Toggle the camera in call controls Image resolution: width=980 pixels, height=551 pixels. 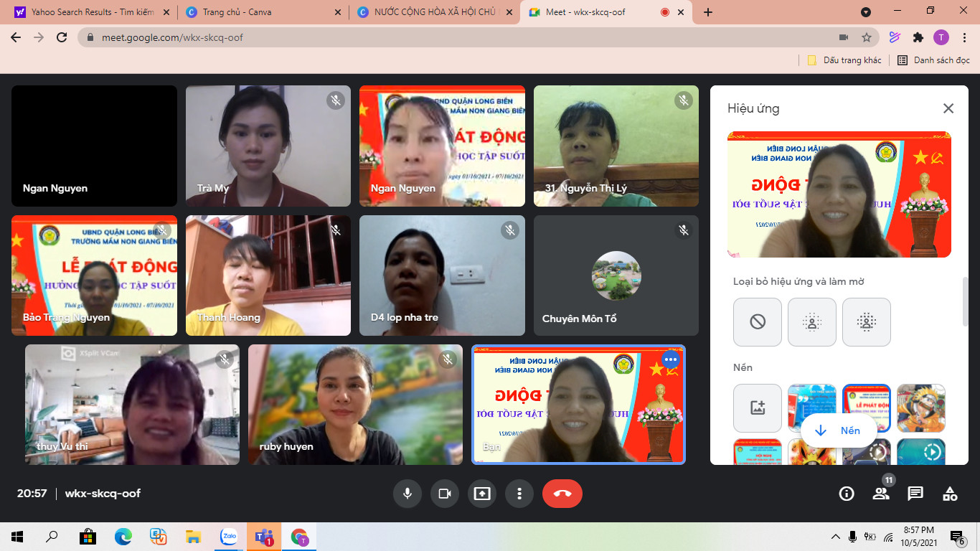tap(445, 494)
